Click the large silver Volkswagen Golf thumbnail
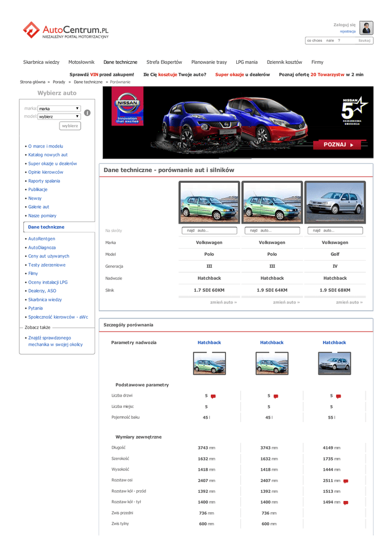Image resolution: width=392 pixels, height=554 pixels. coord(335,202)
